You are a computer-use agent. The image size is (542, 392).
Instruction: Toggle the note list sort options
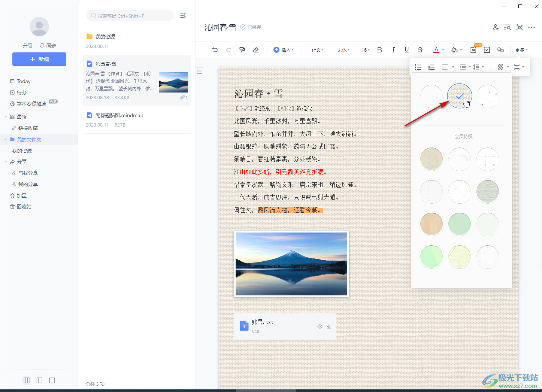click(x=183, y=15)
